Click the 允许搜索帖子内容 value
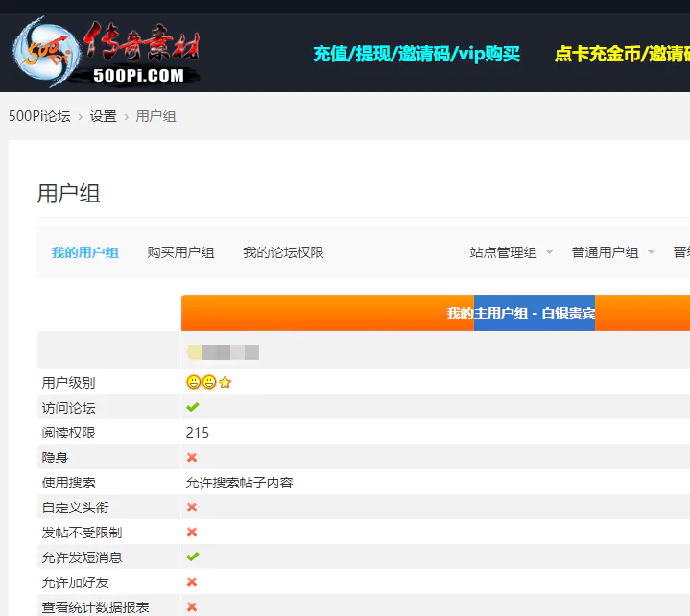 239,483
